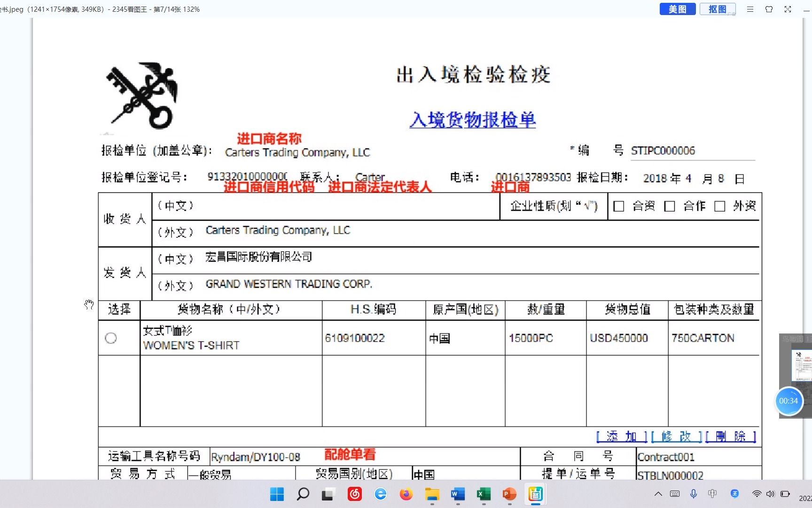The width and height of the screenshot is (812, 508).
Task: Click consignor Chinese name 宏昌国际股份有限公司
Action: tap(259, 257)
